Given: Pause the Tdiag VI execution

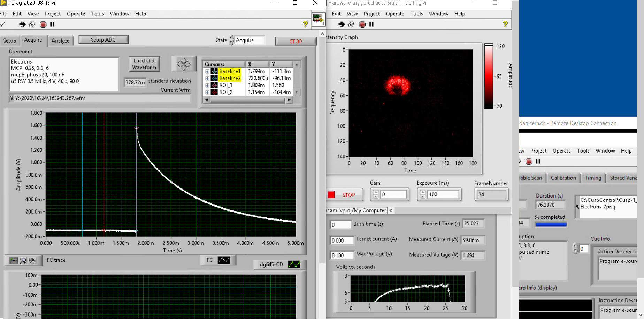Looking at the screenshot, I should tap(52, 24).
